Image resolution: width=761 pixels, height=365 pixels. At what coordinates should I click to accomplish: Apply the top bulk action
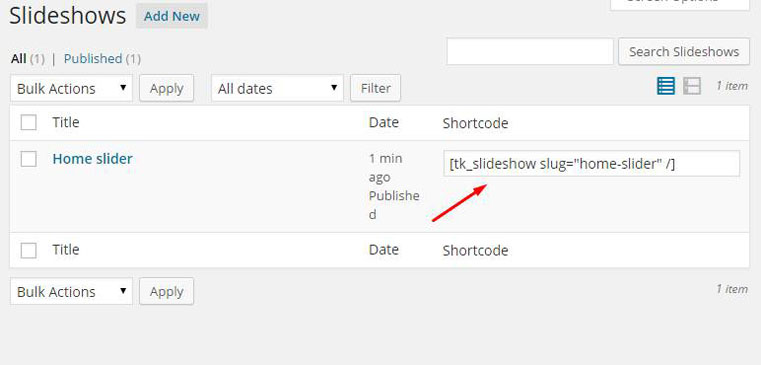pyautogui.click(x=166, y=88)
